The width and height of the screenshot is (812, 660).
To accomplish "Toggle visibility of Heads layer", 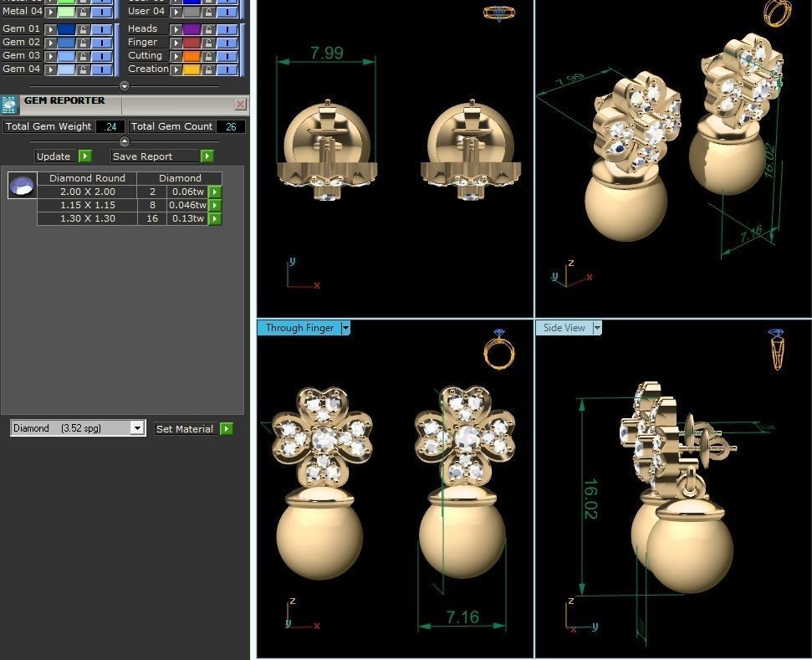I will (x=227, y=29).
